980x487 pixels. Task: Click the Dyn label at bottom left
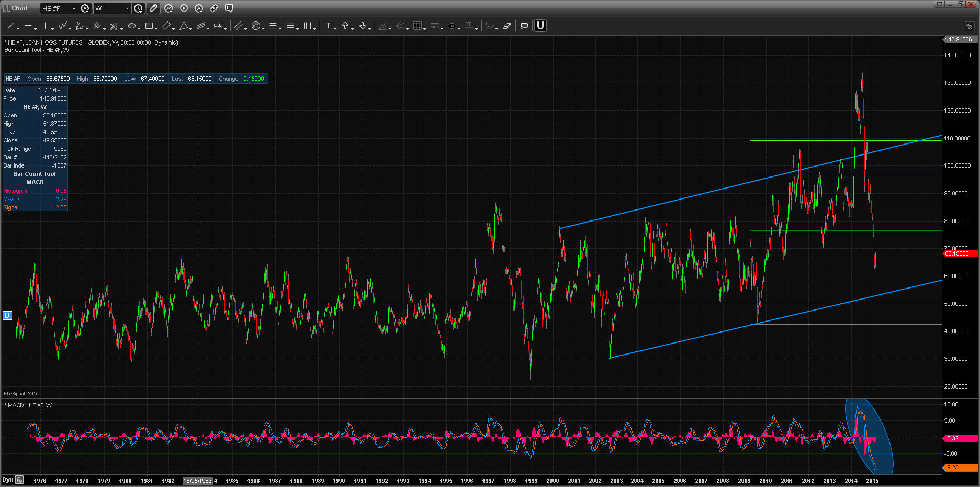(x=7, y=480)
